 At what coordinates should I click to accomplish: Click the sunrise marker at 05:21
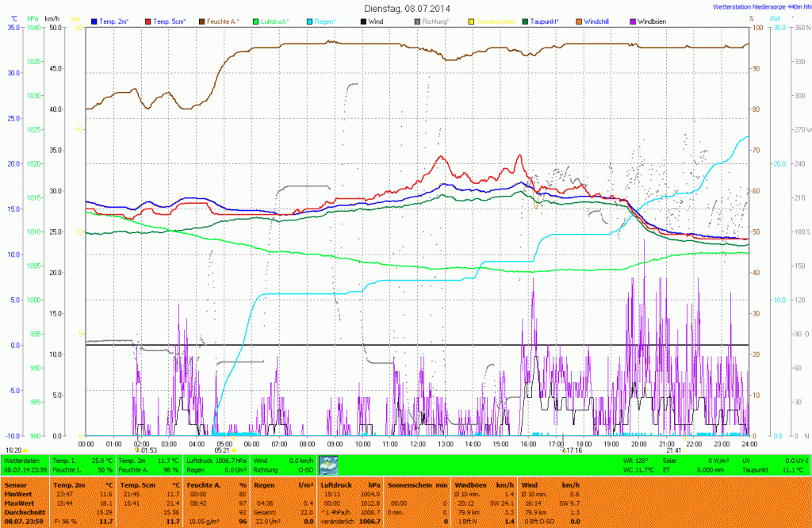(x=234, y=450)
